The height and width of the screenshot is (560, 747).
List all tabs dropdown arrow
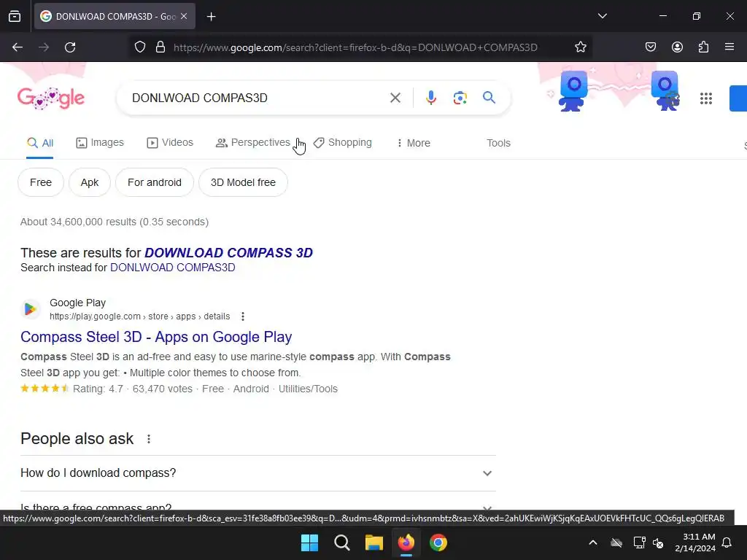click(x=602, y=16)
